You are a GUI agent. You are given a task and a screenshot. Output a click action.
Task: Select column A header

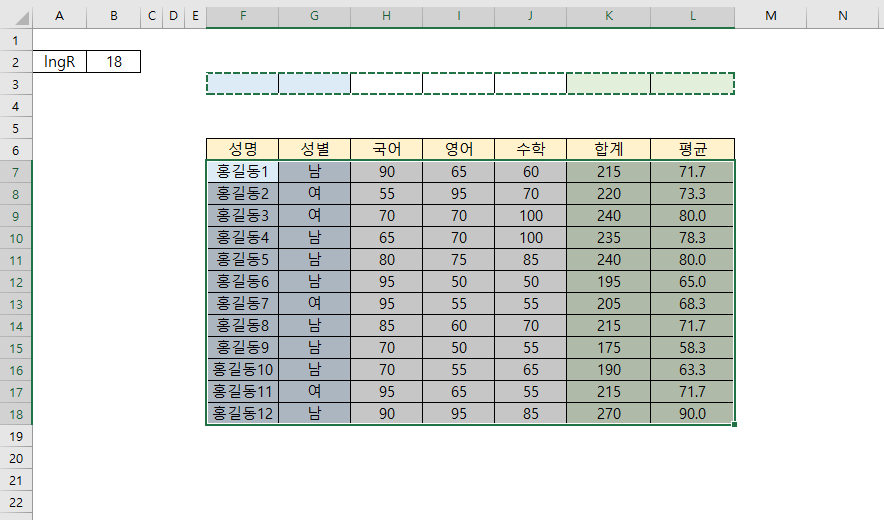coord(59,16)
